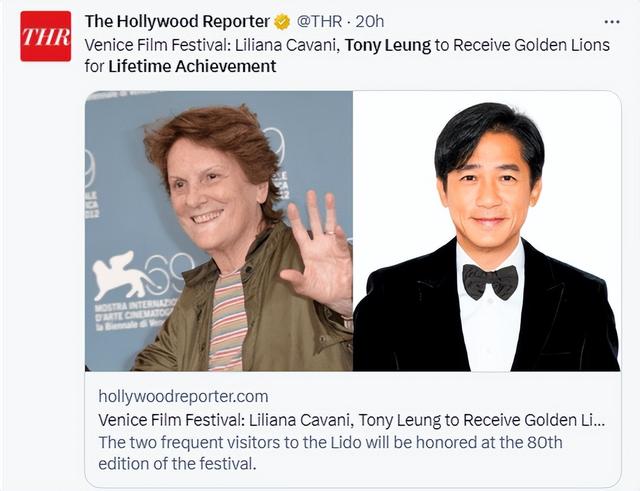
Task: Select the bold Tony Leung text
Action: tap(388, 45)
